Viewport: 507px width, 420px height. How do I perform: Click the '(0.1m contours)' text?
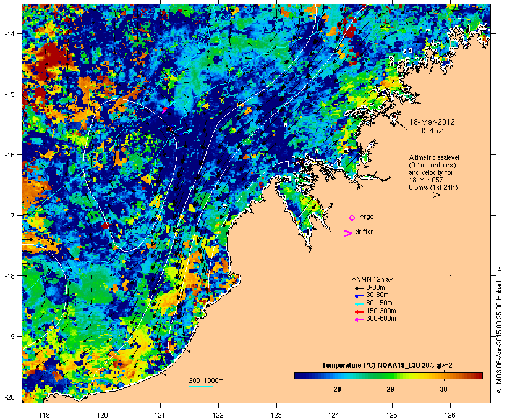click(x=432, y=165)
